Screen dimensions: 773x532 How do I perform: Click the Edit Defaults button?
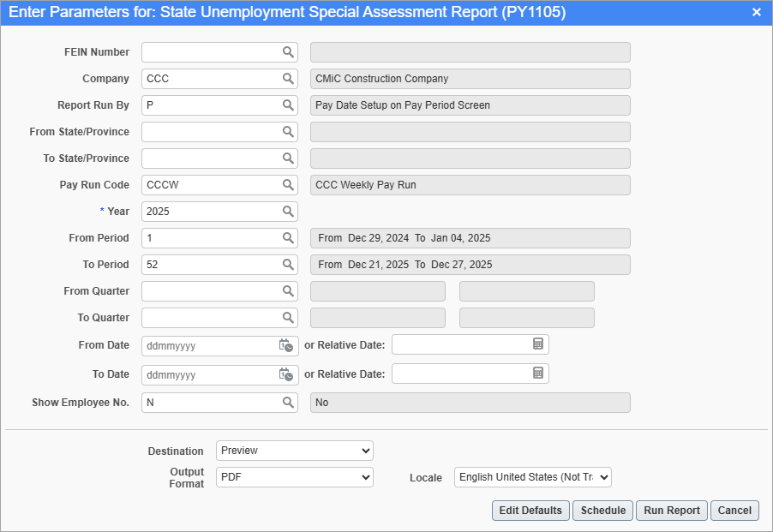pyautogui.click(x=530, y=510)
